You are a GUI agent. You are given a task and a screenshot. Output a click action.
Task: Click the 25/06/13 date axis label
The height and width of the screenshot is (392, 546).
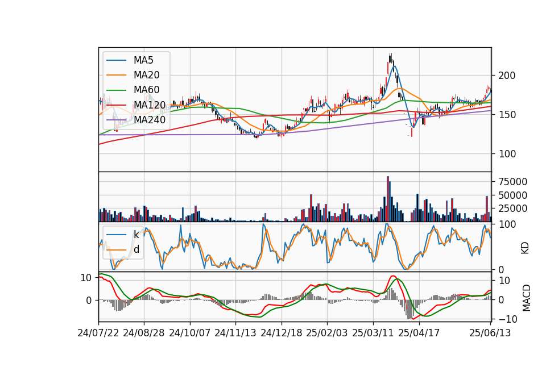pos(490,333)
